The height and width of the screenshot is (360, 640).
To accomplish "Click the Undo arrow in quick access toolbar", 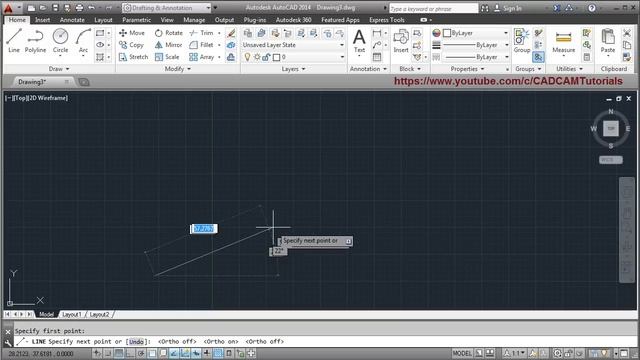I will pyautogui.click(x=91, y=8).
